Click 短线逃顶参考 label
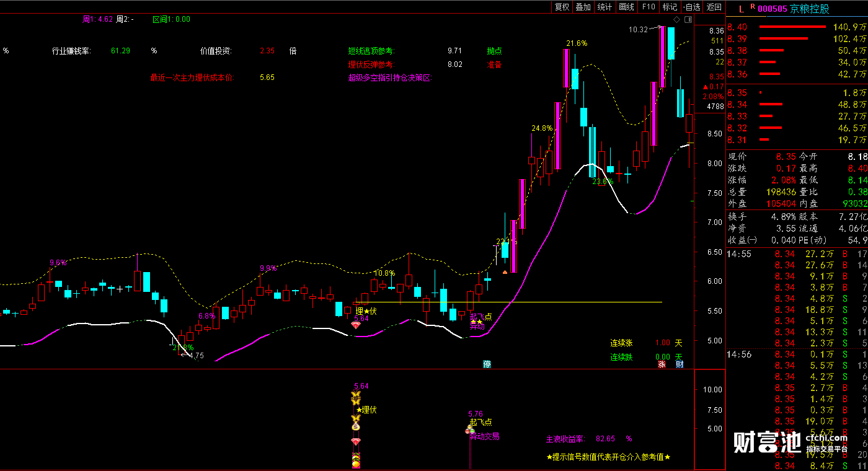Screen dimensions: 868x471 pos(371,51)
